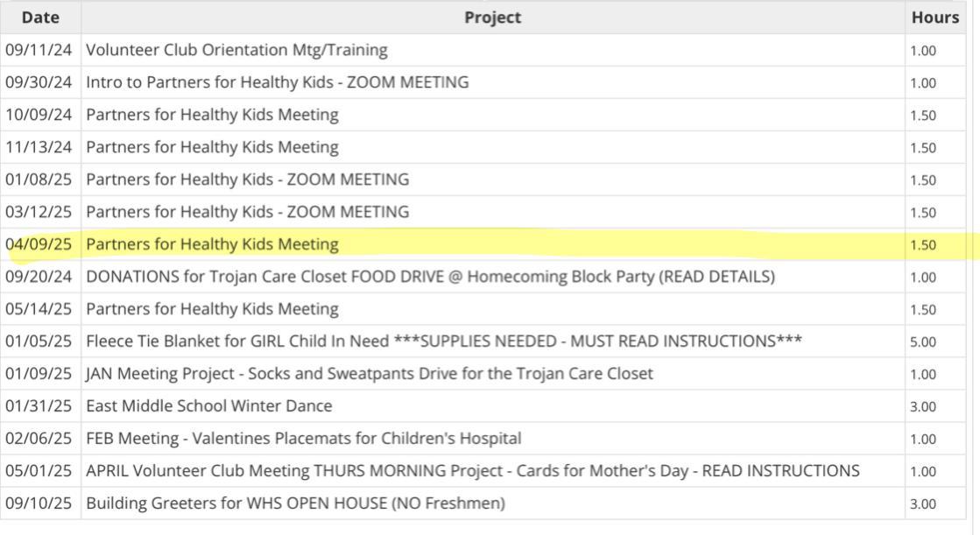Open the Fleece Tie Blanket project
980x535 pixels.
click(443, 341)
